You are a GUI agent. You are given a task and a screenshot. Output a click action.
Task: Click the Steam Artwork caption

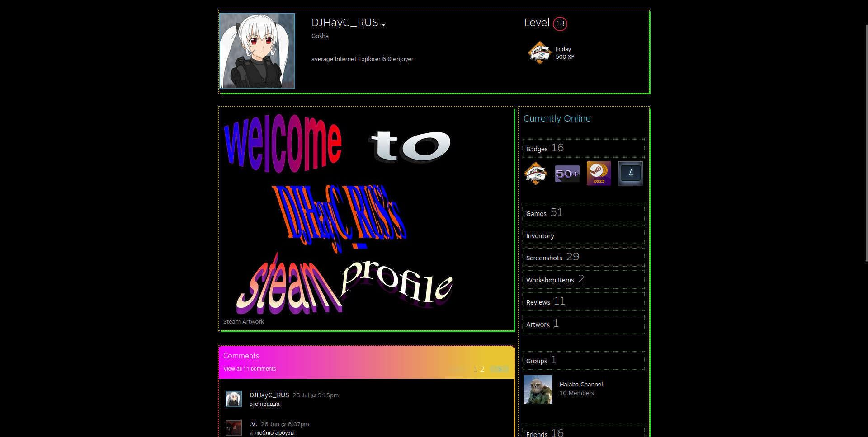[243, 322]
